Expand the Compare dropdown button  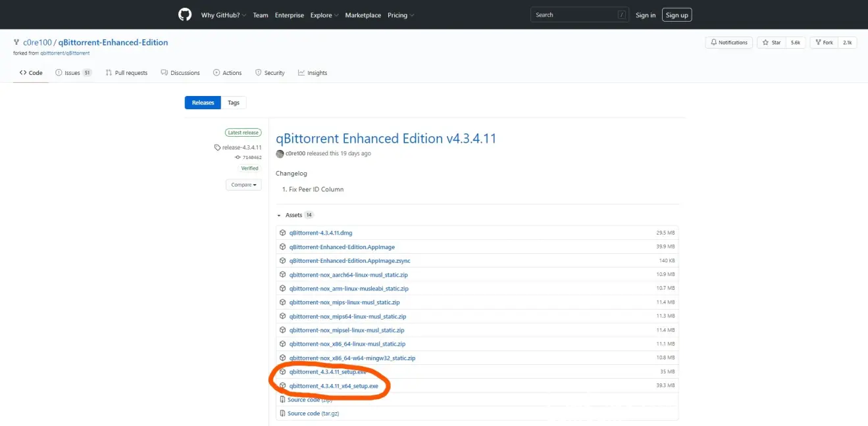click(243, 185)
